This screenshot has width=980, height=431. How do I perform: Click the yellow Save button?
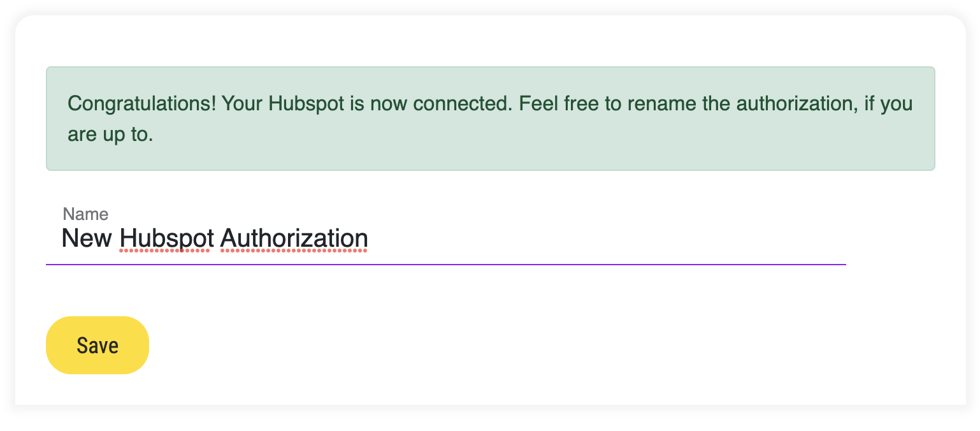coord(97,345)
